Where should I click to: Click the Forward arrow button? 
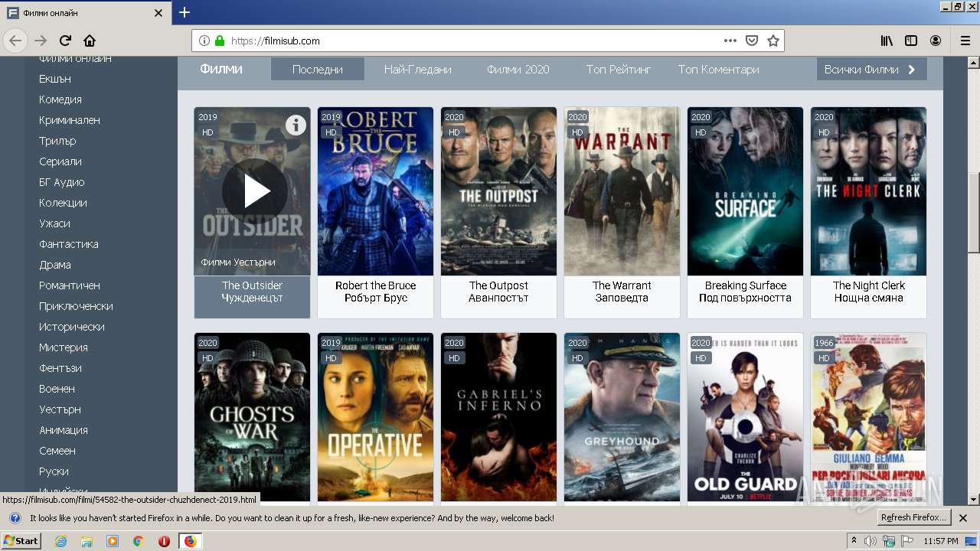tap(41, 41)
